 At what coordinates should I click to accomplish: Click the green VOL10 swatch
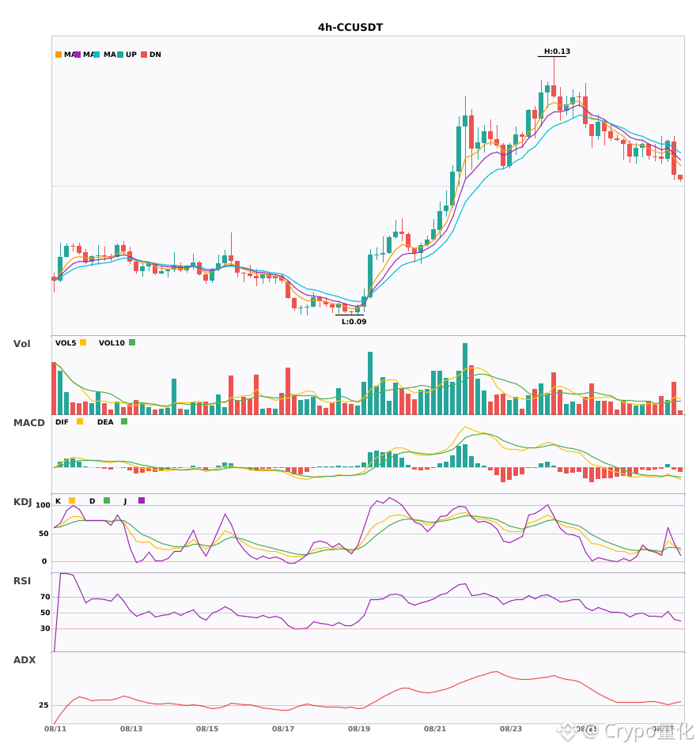(132, 342)
